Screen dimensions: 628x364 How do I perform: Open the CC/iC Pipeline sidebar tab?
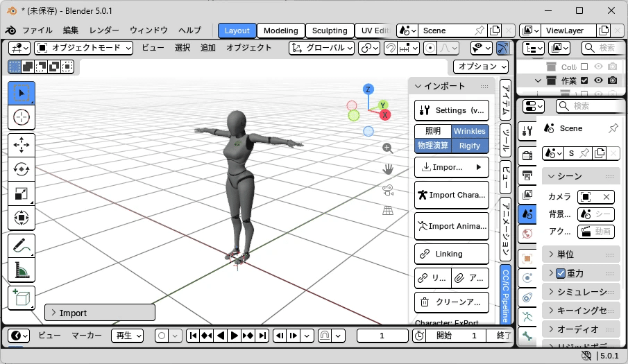pos(505,295)
